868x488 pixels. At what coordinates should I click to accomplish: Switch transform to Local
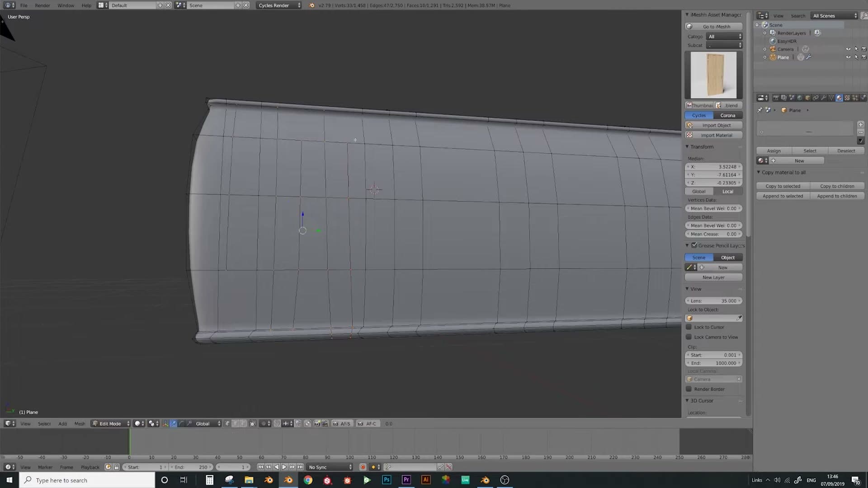(x=728, y=191)
